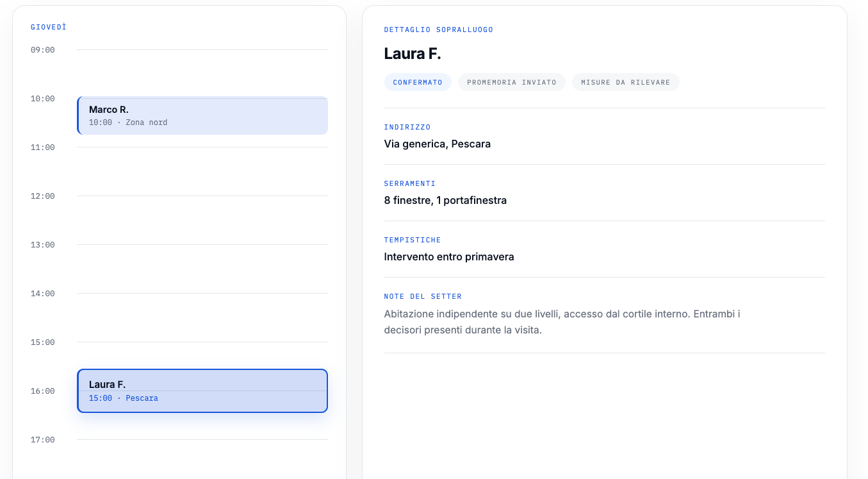The image size is (868, 479).
Task: Click the Giovedì day label
Action: [49, 27]
